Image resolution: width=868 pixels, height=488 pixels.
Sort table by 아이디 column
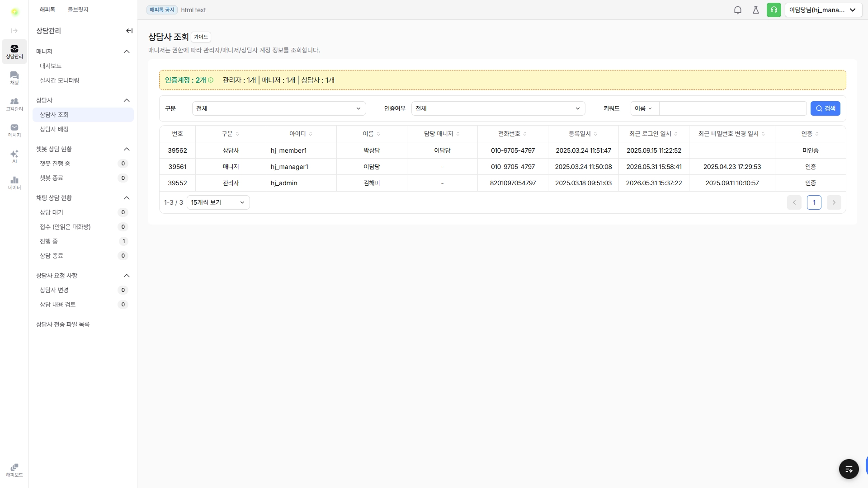coord(311,134)
